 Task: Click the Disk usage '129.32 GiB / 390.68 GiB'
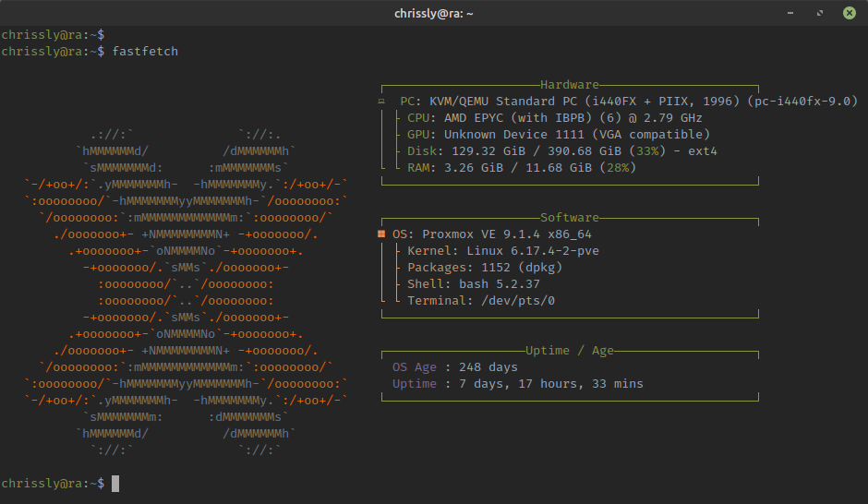pos(536,151)
